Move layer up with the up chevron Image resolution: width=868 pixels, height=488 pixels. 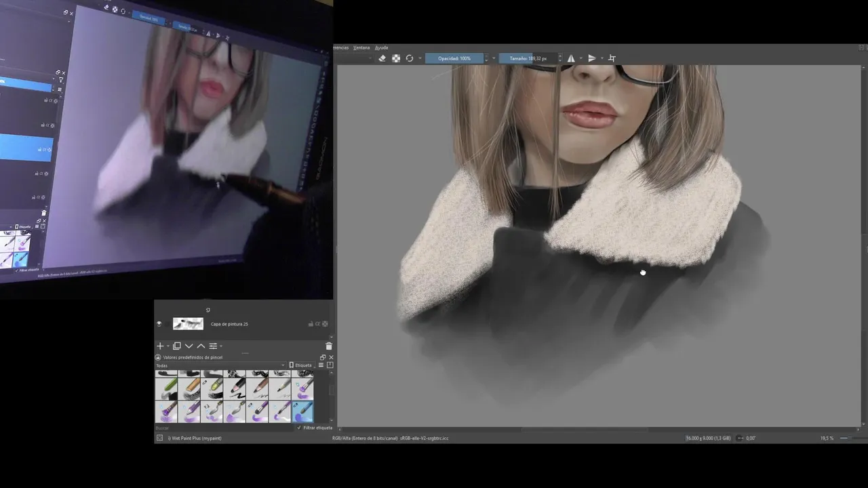[x=201, y=346]
